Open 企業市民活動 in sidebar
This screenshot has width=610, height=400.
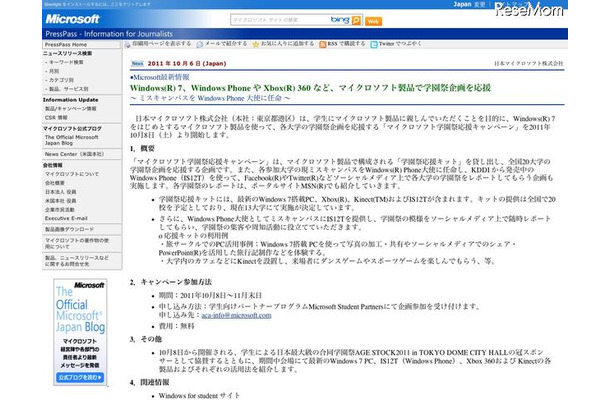click(60, 210)
